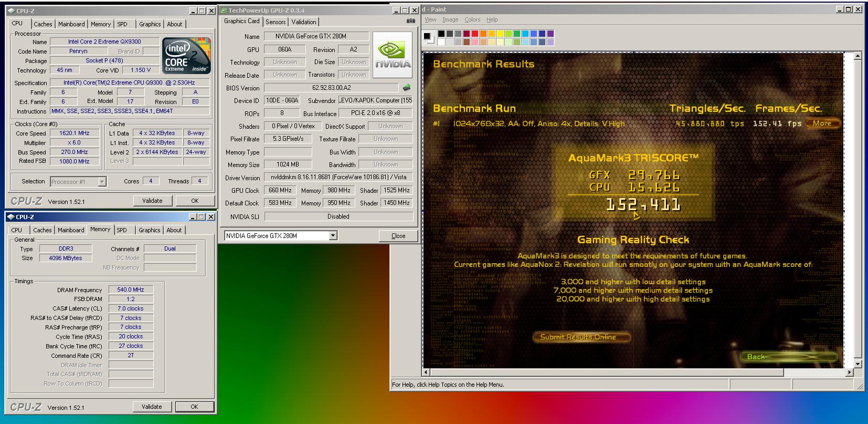This screenshot has height=424, width=868.
Task: Click the FSB:DRAM ratio value 1:2
Action: tap(131, 299)
